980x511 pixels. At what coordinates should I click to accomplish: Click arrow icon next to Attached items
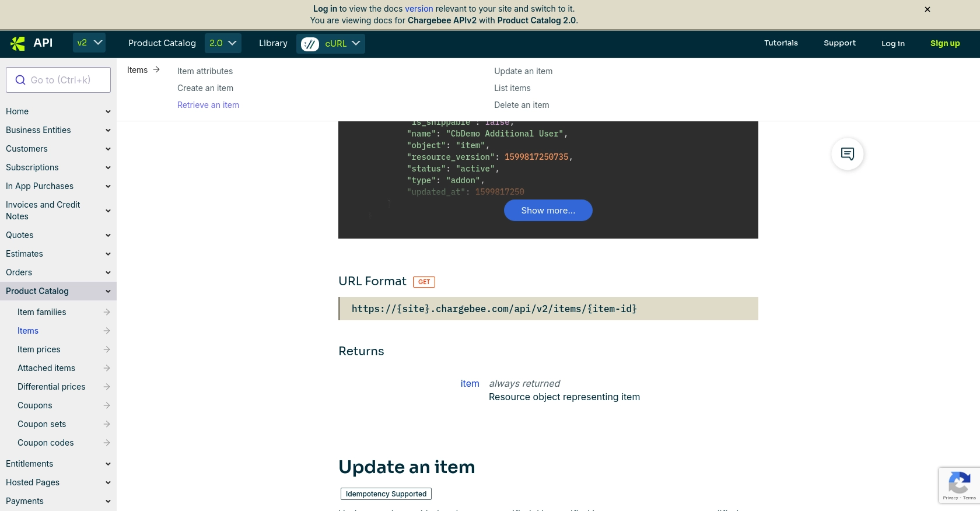point(107,368)
